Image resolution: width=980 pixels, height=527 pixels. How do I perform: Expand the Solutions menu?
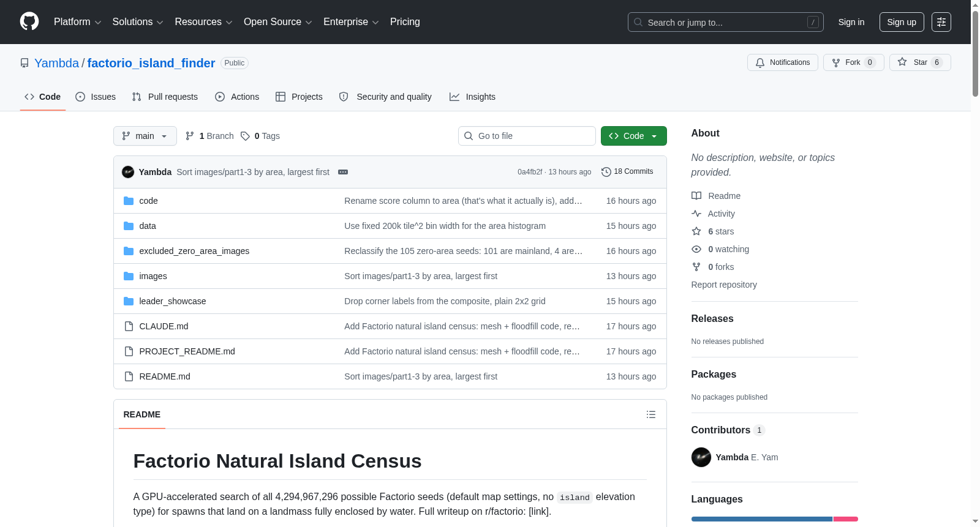click(x=138, y=22)
